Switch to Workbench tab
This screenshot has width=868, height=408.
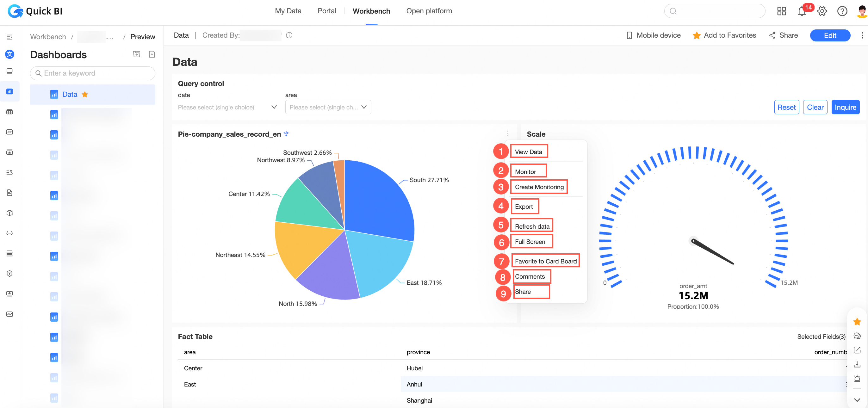pyautogui.click(x=371, y=11)
